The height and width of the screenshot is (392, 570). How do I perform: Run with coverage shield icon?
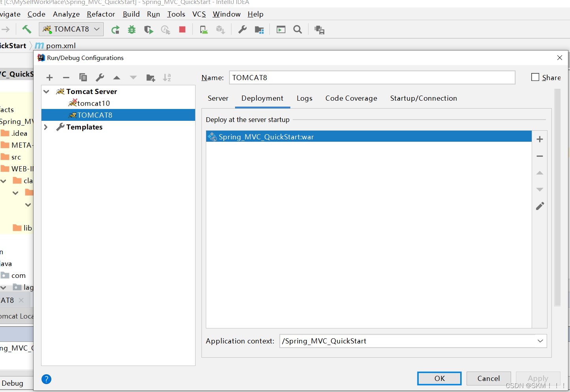[x=149, y=30]
